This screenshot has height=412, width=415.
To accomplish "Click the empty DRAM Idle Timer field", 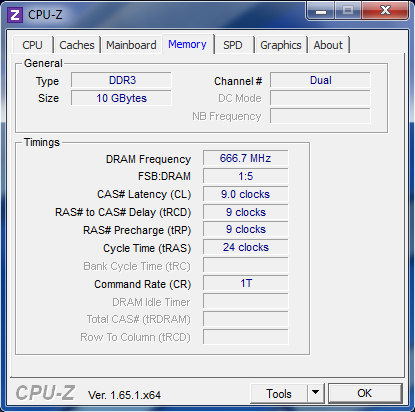I will pos(246,302).
